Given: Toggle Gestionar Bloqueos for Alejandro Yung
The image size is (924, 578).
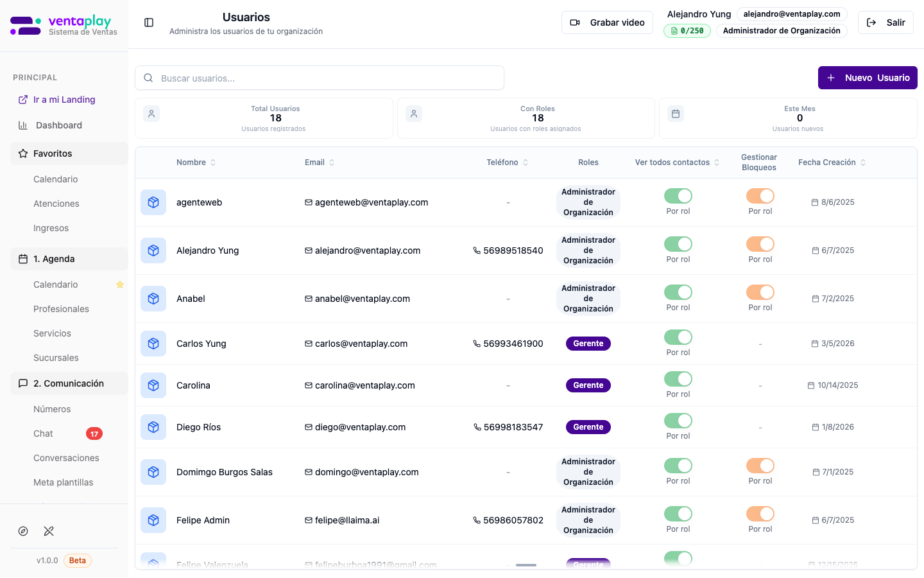Looking at the screenshot, I should tap(760, 244).
